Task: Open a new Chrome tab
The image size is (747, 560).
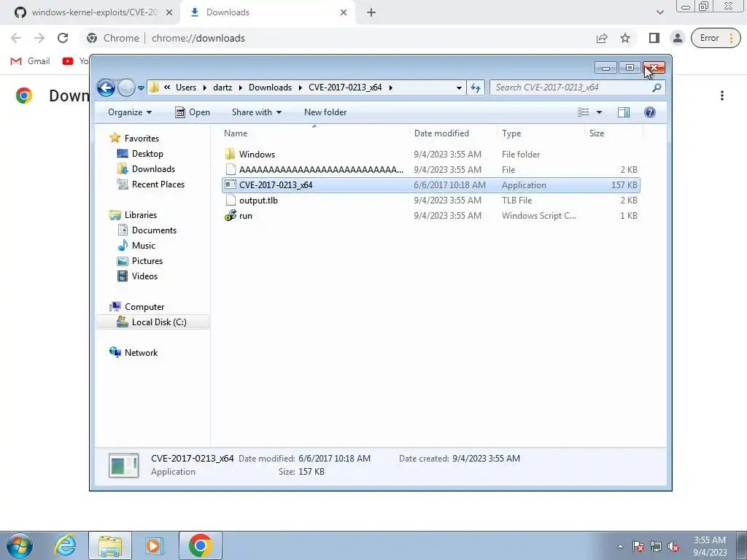Action: 371,13
